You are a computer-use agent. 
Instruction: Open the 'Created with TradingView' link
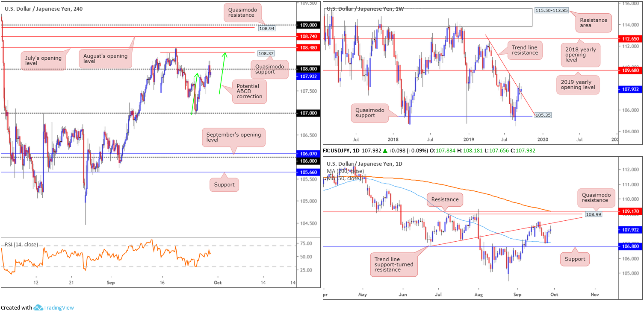pos(37,307)
